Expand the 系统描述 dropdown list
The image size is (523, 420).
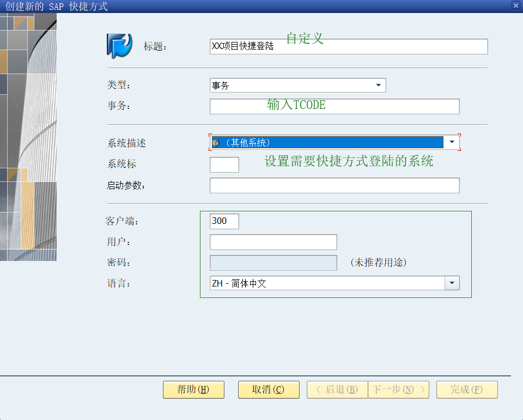pos(452,142)
